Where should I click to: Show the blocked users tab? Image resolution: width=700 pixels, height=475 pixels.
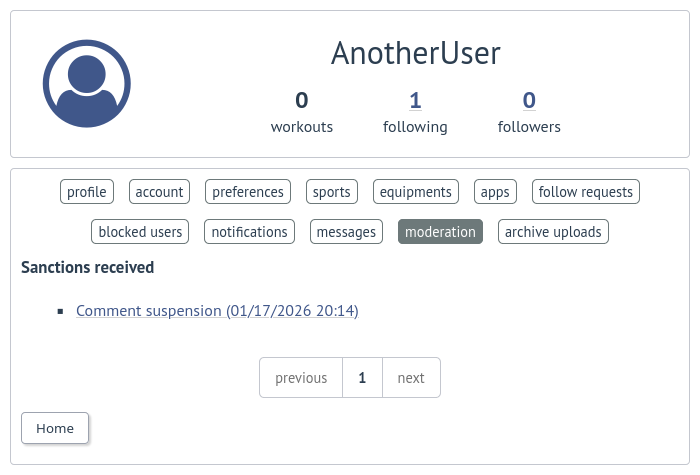pyautogui.click(x=141, y=232)
